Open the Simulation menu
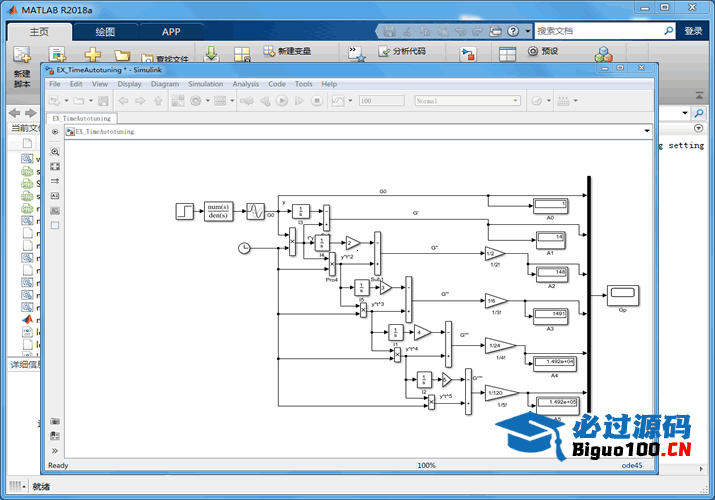Screen dimensions: 715x500 (x=205, y=84)
